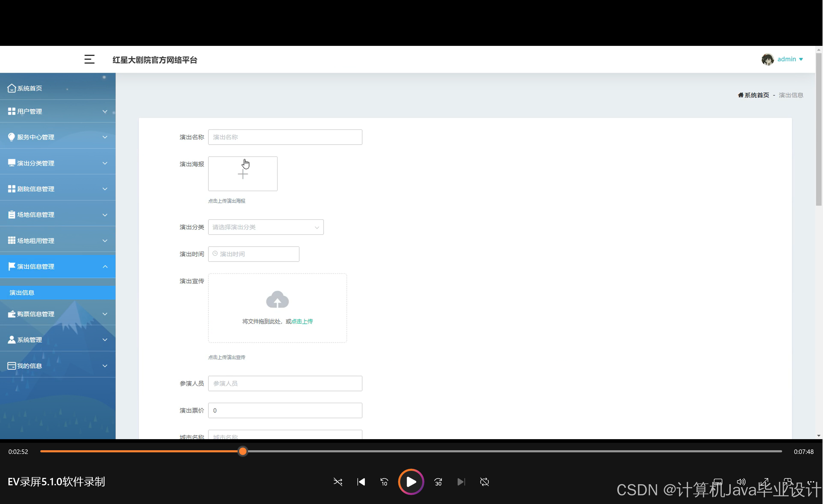Collapse the 演出信息管理 chevron
Image resolution: width=823 pixels, height=504 pixels.
[x=105, y=266]
